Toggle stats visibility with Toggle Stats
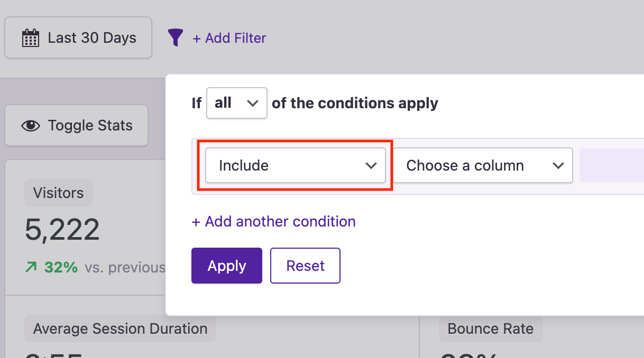644x358 pixels. click(x=76, y=125)
